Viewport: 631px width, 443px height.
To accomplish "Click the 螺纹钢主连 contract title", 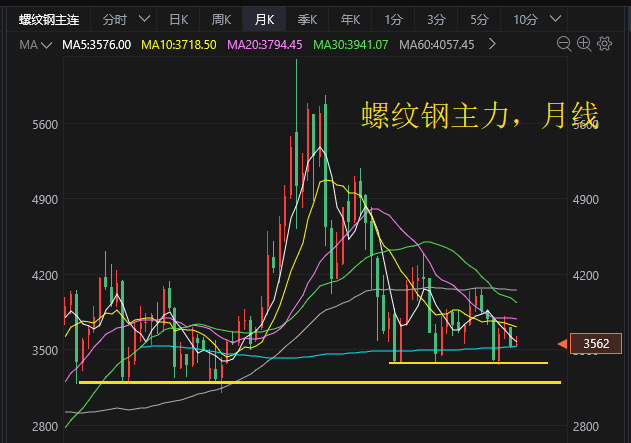I will coord(49,19).
